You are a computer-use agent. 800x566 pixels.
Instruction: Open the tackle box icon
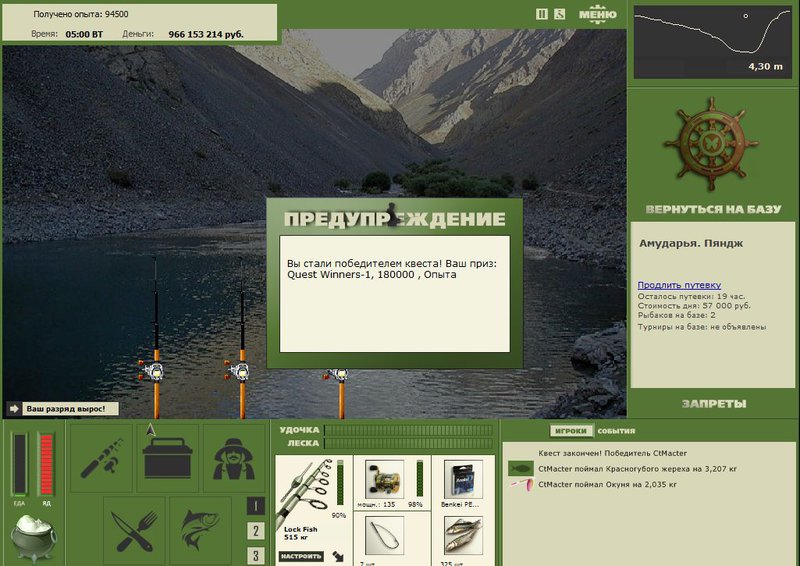167,458
